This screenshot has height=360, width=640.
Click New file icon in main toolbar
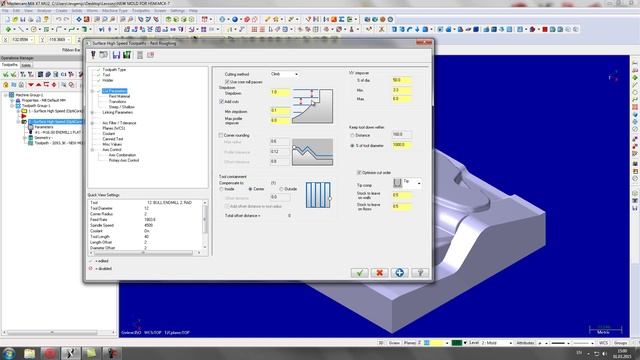(x=7, y=19)
